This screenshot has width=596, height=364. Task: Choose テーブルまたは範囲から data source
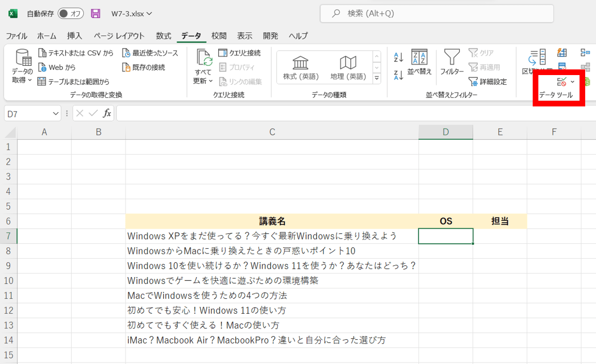pos(74,82)
